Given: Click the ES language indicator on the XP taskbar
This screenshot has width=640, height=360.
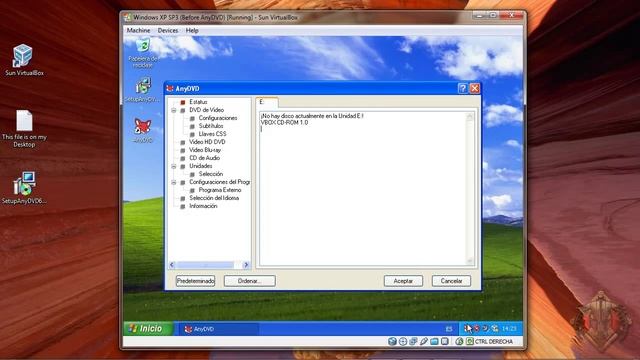Looking at the screenshot, I should point(449,329).
